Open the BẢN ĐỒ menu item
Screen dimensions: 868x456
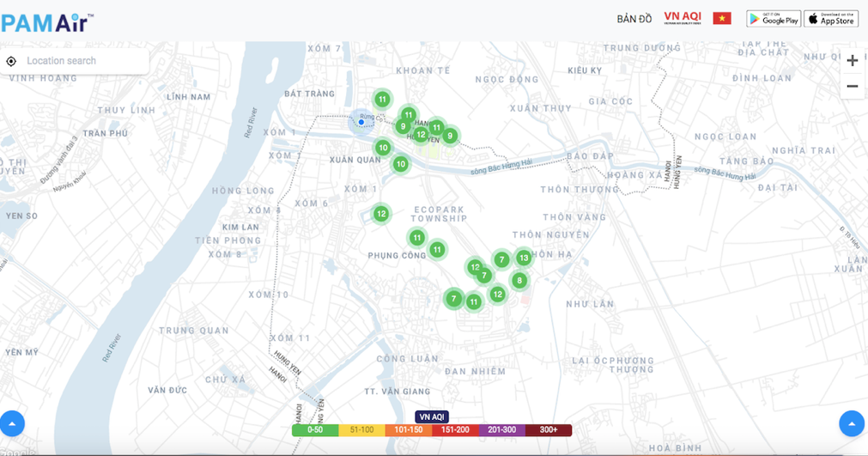tap(634, 19)
